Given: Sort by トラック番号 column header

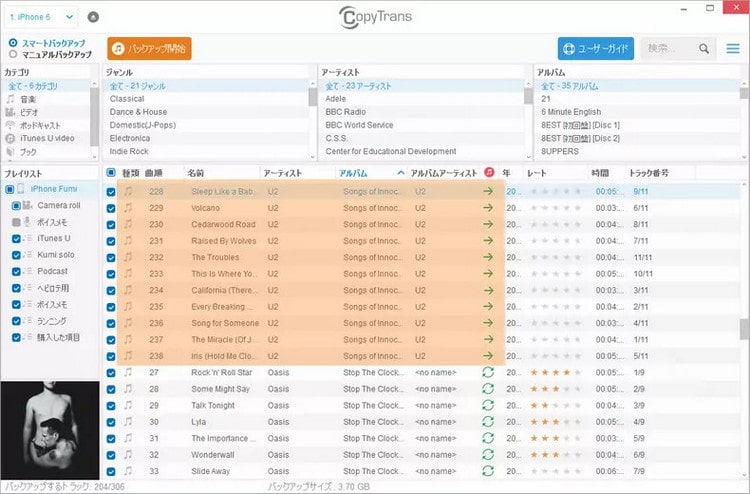Looking at the screenshot, I should pos(649,173).
